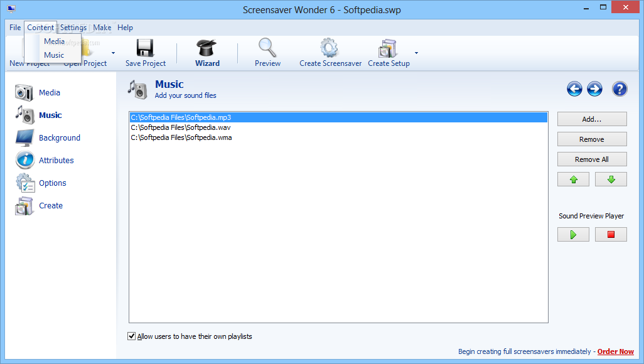This screenshot has width=644, height=364.
Task: Click the Remove All button
Action: point(592,159)
